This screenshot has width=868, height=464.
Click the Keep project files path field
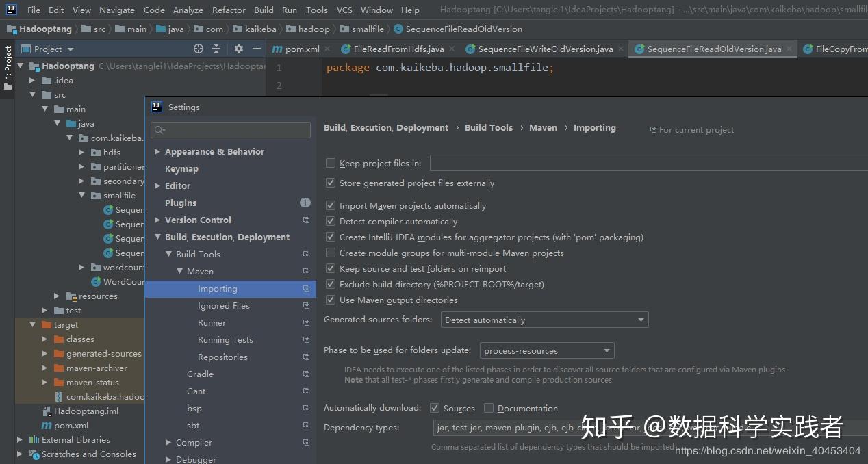(648, 163)
